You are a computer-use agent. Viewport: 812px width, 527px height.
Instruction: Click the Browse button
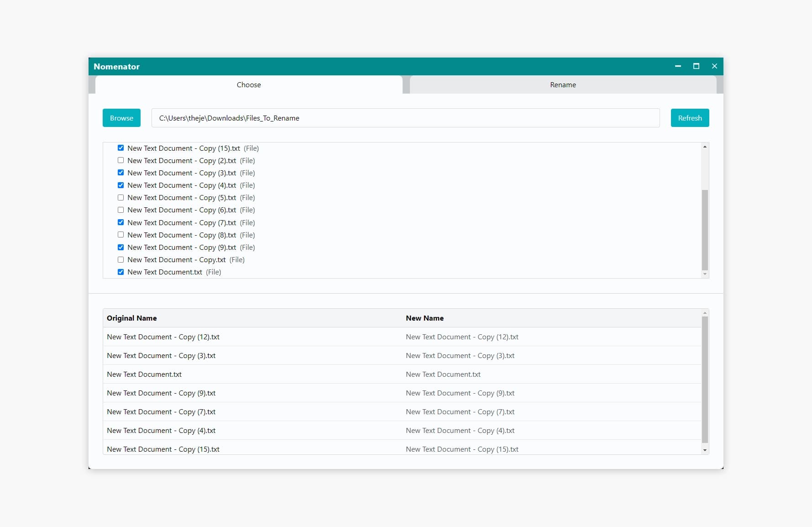pos(121,118)
